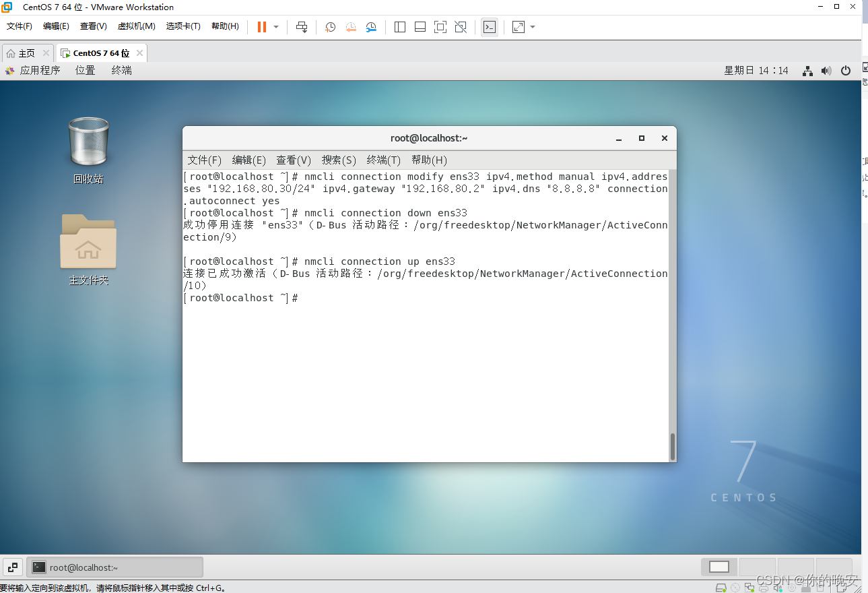Viewport: 868px width, 593px height.
Task: Click the show desktop icon in bottom panel
Action: click(x=13, y=567)
